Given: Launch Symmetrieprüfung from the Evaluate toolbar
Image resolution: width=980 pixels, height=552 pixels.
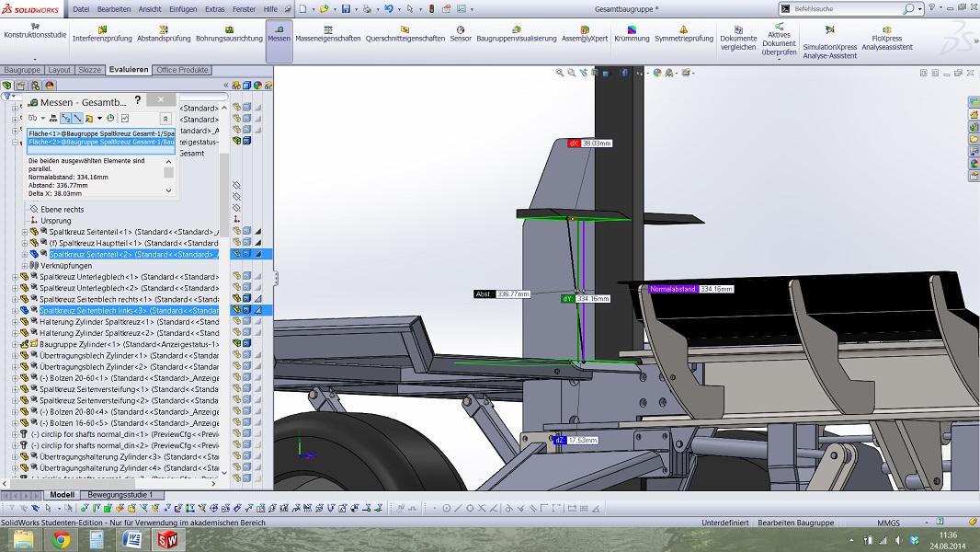Looking at the screenshot, I should tap(683, 34).
